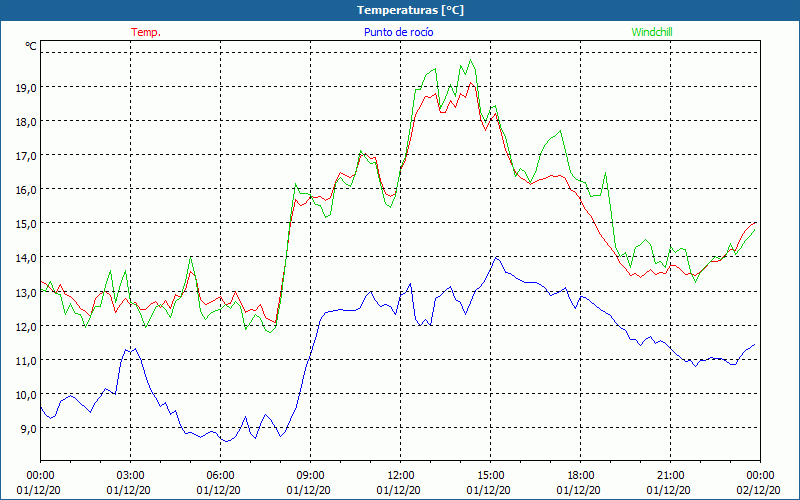Click the 17,0 y-axis value
Screen dimensions: 800x500
(x=26, y=156)
